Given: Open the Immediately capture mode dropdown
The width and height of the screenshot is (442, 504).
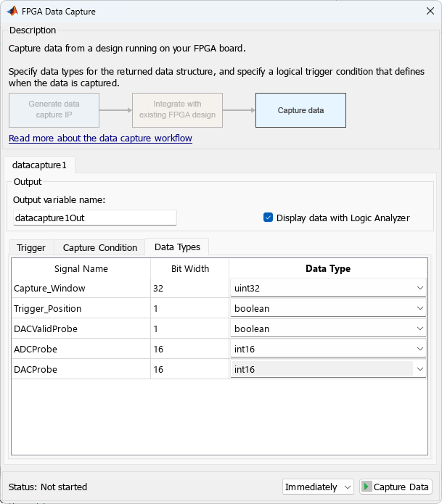Looking at the screenshot, I should click(318, 487).
